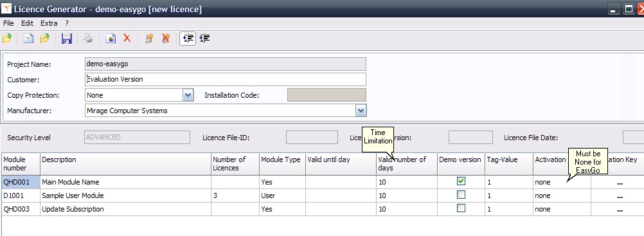This screenshot has height=236, width=644.
Task: Select module cell QHD001
Action: pos(21,182)
